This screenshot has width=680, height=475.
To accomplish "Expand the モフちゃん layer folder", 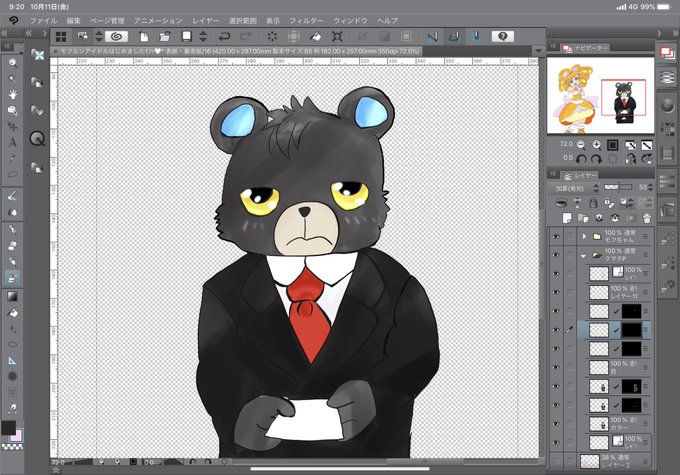I will tap(584, 237).
